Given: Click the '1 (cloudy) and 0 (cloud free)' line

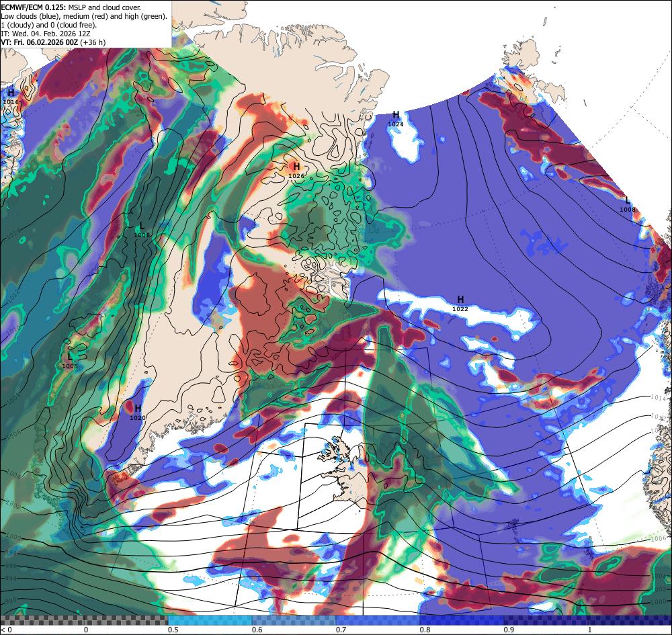Looking at the screenshot, I should click(x=49, y=25).
